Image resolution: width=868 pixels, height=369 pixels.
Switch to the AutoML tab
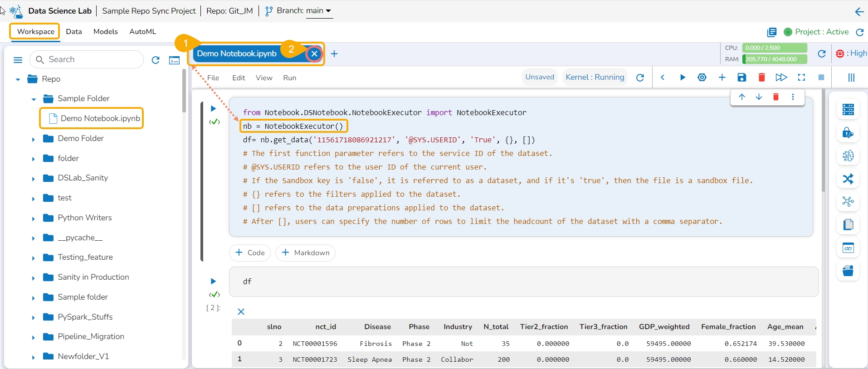(x=142, y=32)
